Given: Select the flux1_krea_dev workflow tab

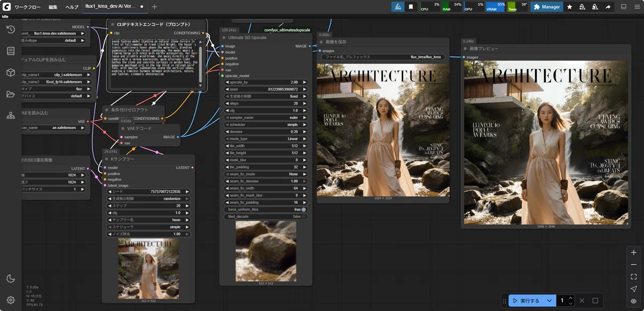Looking at the screenshot, I should [x=114, y=7].
